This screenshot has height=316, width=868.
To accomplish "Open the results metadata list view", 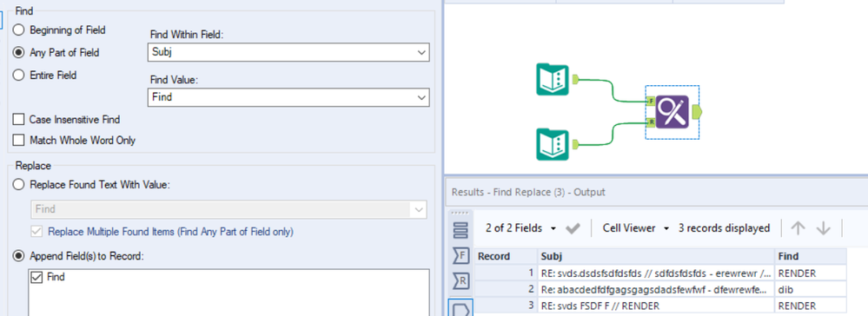I will [x=461, y=229].
